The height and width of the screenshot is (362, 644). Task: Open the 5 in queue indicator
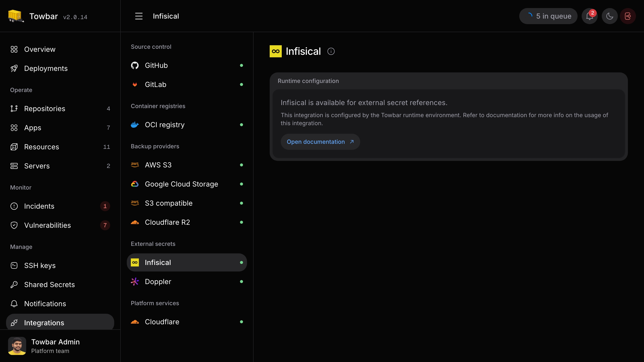548,16
